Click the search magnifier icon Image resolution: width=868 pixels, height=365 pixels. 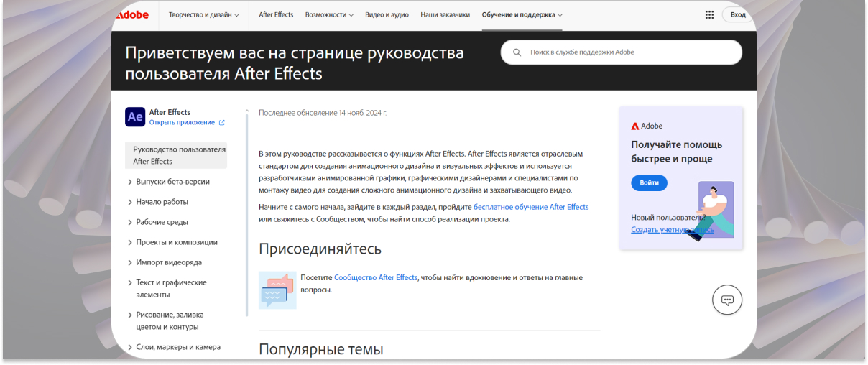coord(517,52)
